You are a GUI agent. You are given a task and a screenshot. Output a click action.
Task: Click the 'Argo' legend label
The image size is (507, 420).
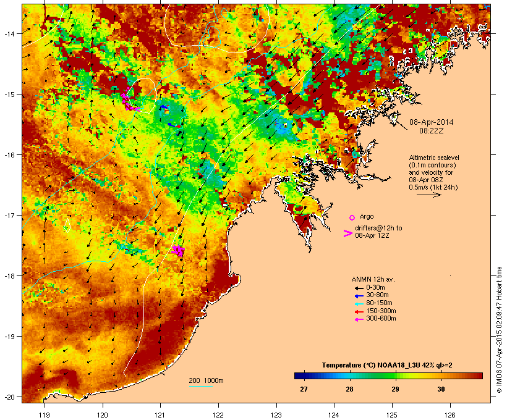pos(367,216)
